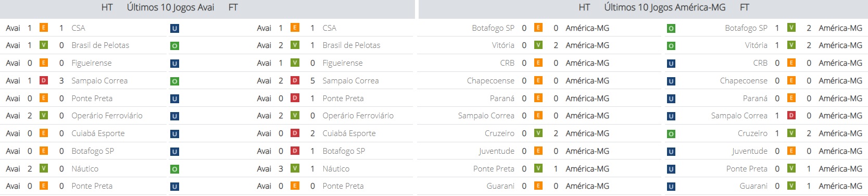Click the blue U icon in Avai-CSA row
Viewport: 868px width, 196px height.
coord(175,29)
